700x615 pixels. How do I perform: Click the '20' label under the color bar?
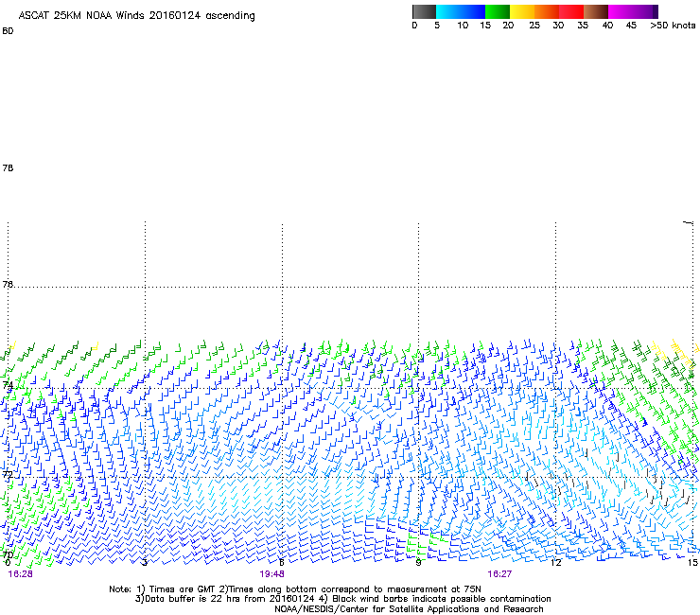(x=508, y=26)
